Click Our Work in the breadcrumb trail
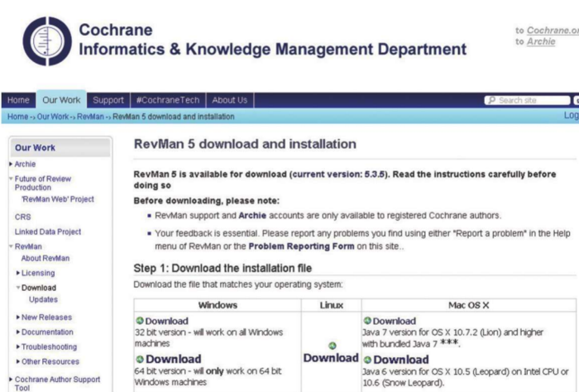The image size is (579, 392). pos(53,117)
